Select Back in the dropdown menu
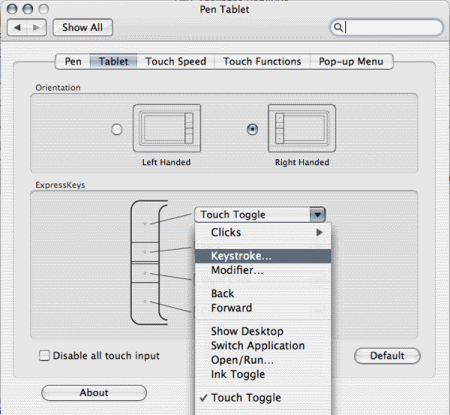 (x=263, y=294)
